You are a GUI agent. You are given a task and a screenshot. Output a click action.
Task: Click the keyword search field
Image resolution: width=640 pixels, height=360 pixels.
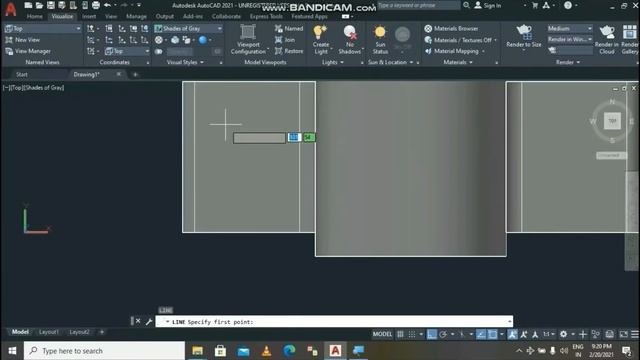coord(419,5)
